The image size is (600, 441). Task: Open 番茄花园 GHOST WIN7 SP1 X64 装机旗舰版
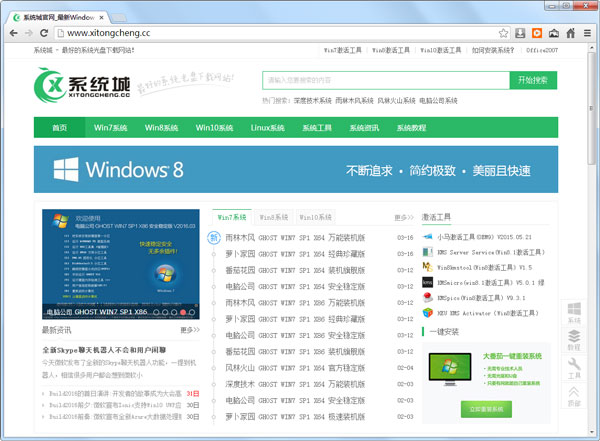[295, 270]
